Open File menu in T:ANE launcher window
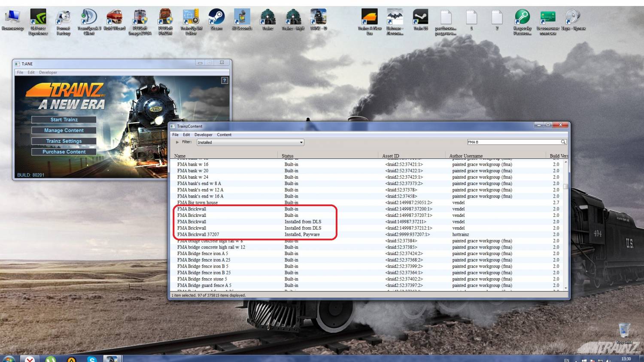Image resolution: width=644 pixels, height=362 pixels. pyautogui.click(x=20, y=73)
